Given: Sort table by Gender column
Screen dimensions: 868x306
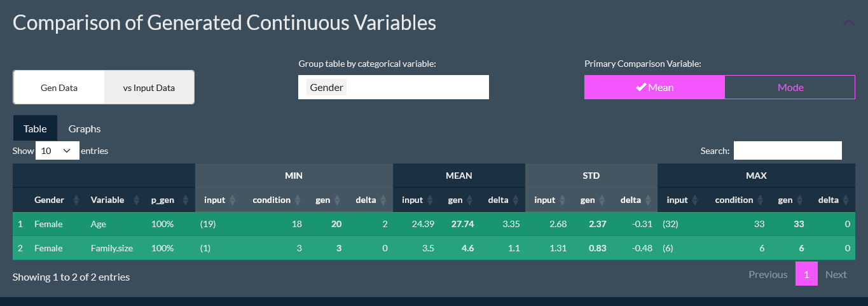Looking at the screenshot, I should click(x=58, y=200).
